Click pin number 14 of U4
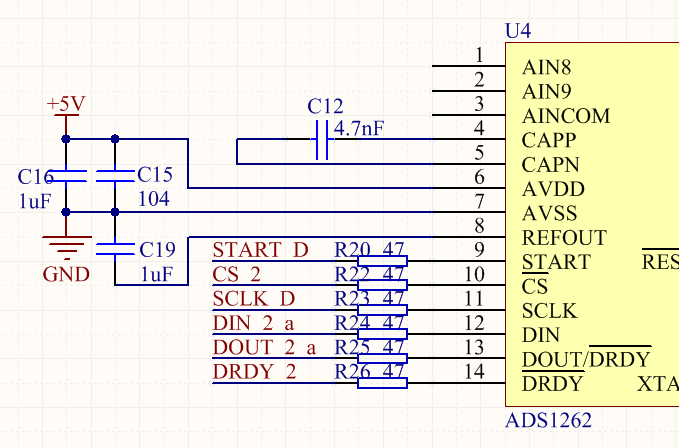 pos(474,371)
